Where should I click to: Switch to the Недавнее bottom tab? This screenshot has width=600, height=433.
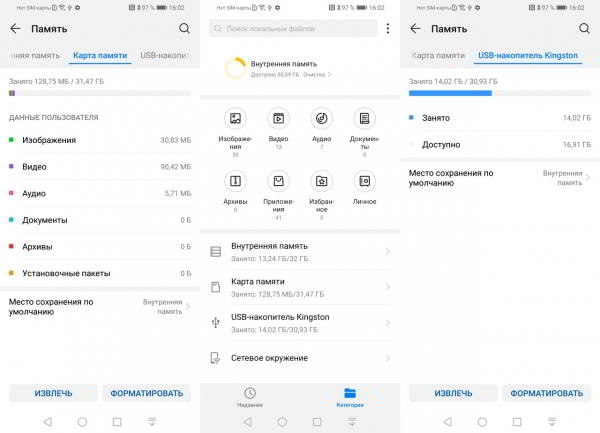click(x=250, y=397)
